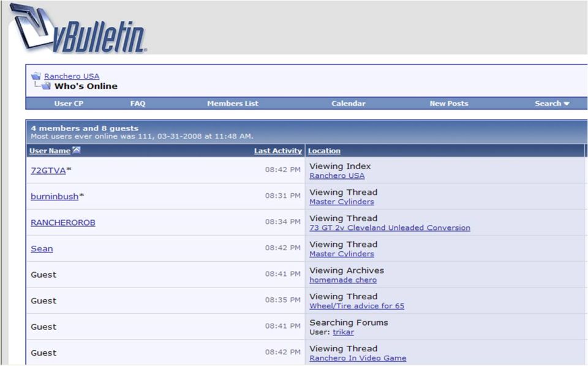Click the Who's Online page title
The height and width of the screenshot is (366, 588).
click(x=86, y=86)
